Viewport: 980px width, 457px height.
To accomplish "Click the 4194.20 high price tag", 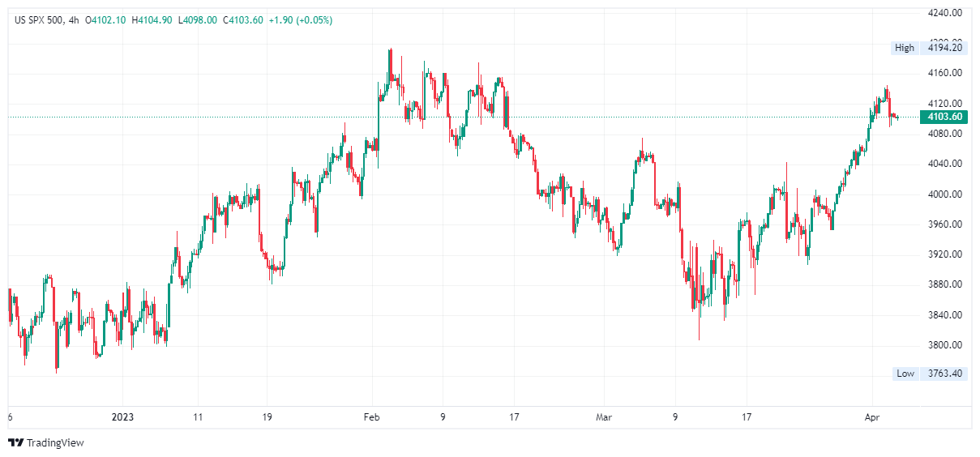I will [x=945, y=48].
